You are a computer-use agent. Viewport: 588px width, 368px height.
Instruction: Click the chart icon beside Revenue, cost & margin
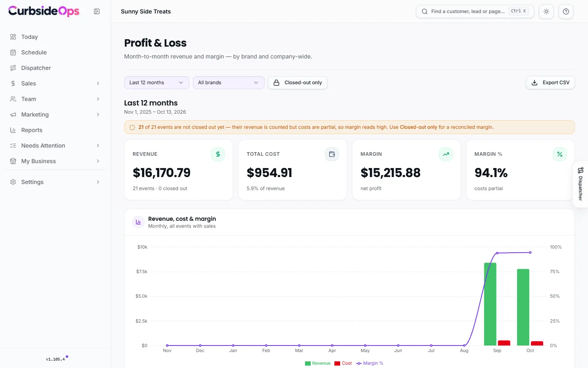(x=138, y=222)
